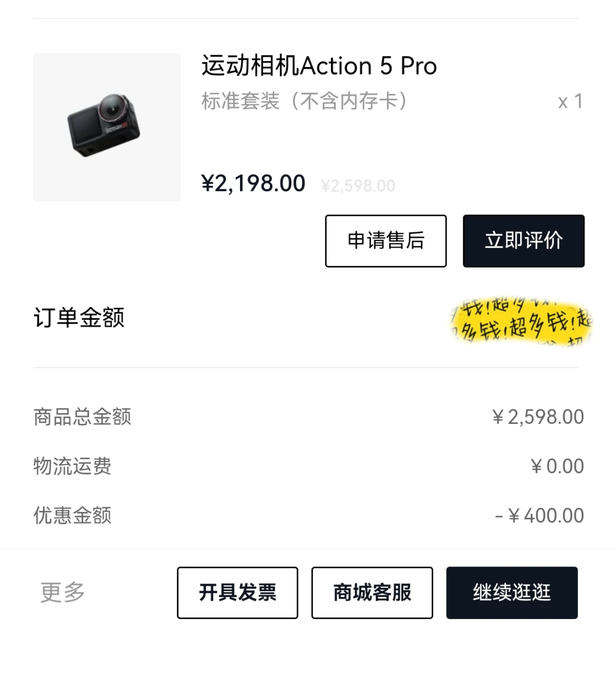The height and width of the screenshot is (687, 616).
Task: Expand the 更多 options
Action: (x=63, y=592)
